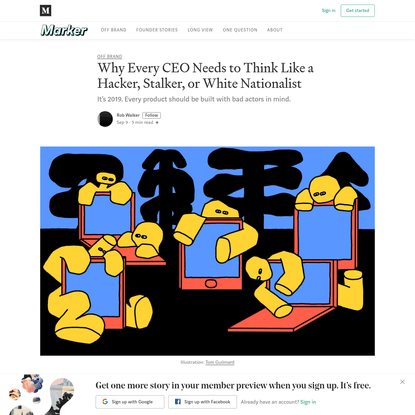Click the Google icon in signup button

click(x=105, y=402)
